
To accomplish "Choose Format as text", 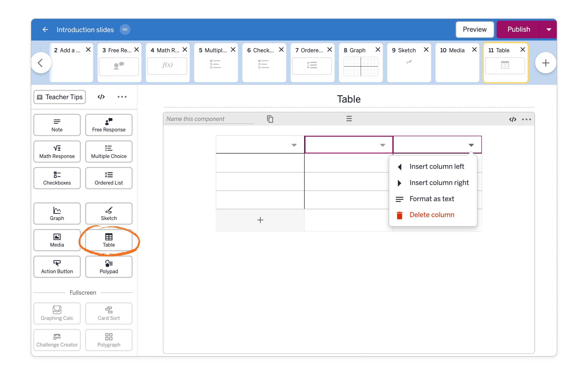I will tap(433, 199).
